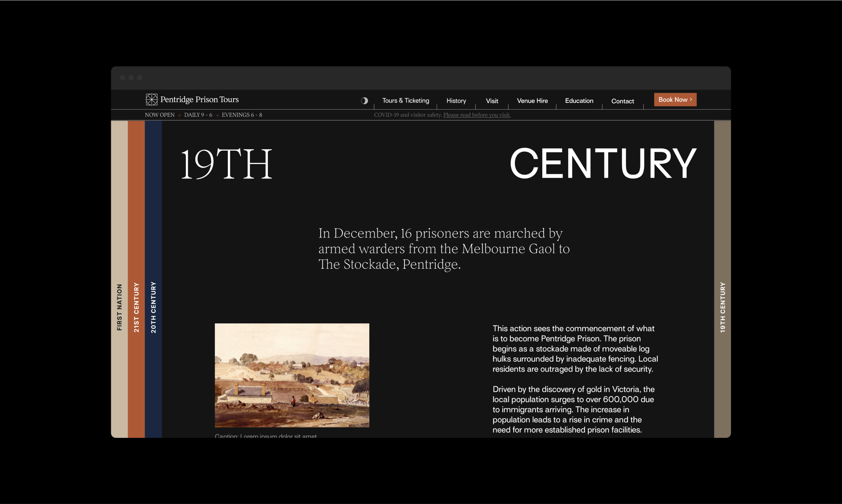Open the Venue Hire menu item
Screen dimensions: 842x504
tap(532, 101)
